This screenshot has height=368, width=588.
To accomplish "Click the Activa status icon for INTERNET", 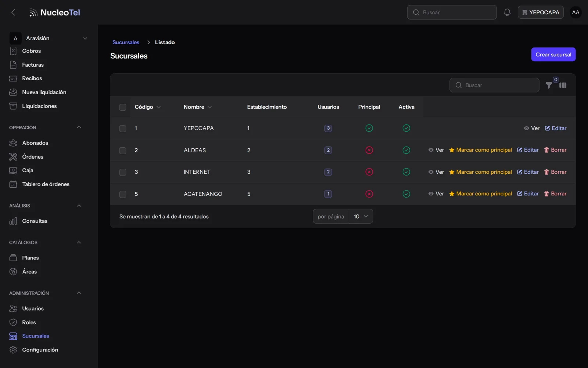I will coord(406,172).
